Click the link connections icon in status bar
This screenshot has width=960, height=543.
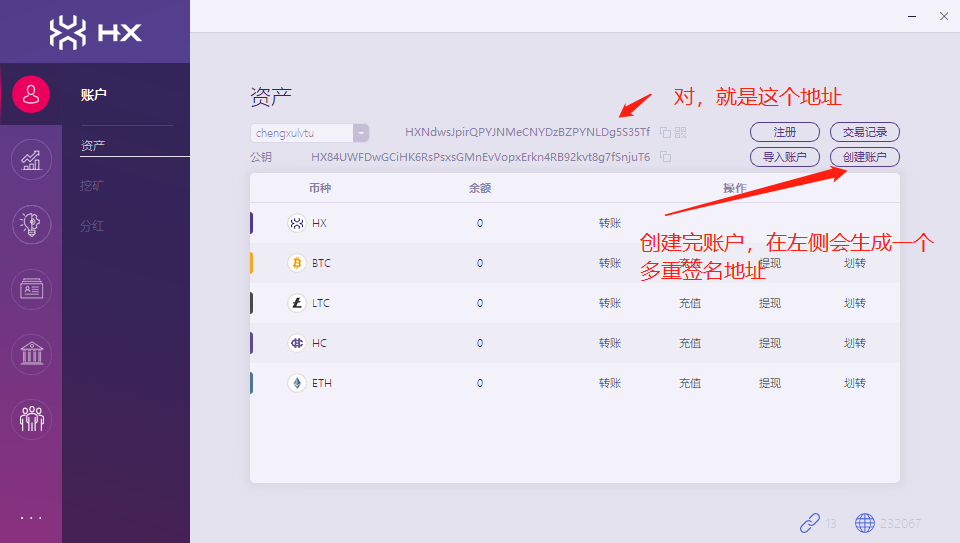pyautogui.click(x=809, y=523)
